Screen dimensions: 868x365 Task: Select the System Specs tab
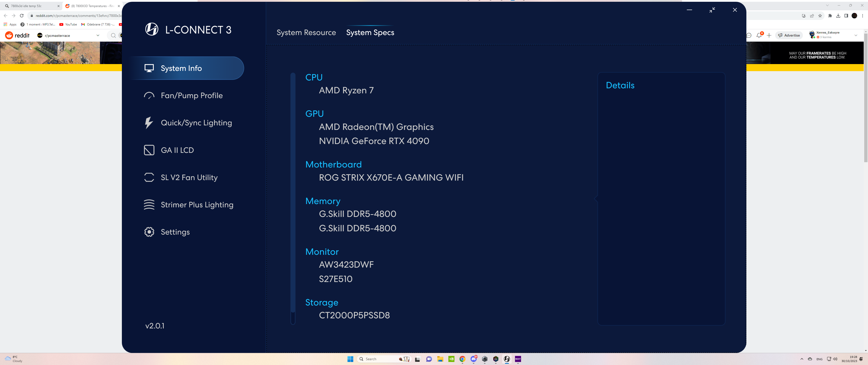click(370, 32)
